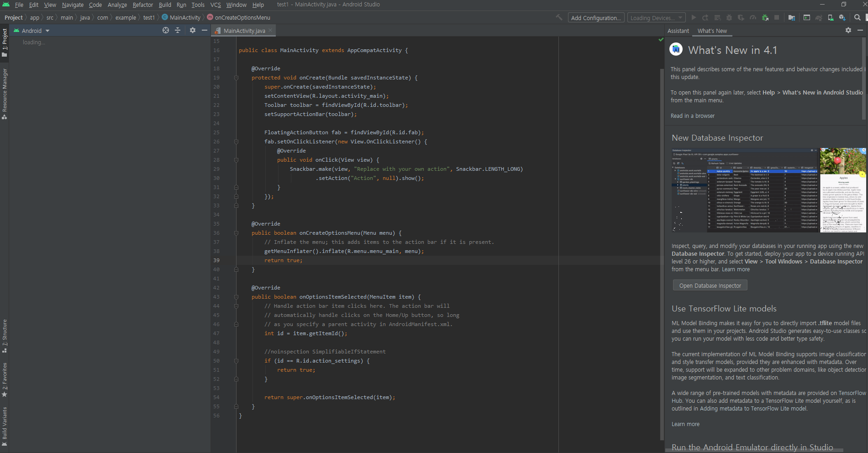
Task: Click the Database Inspector screenshot thumbnail
Action: 769,190
